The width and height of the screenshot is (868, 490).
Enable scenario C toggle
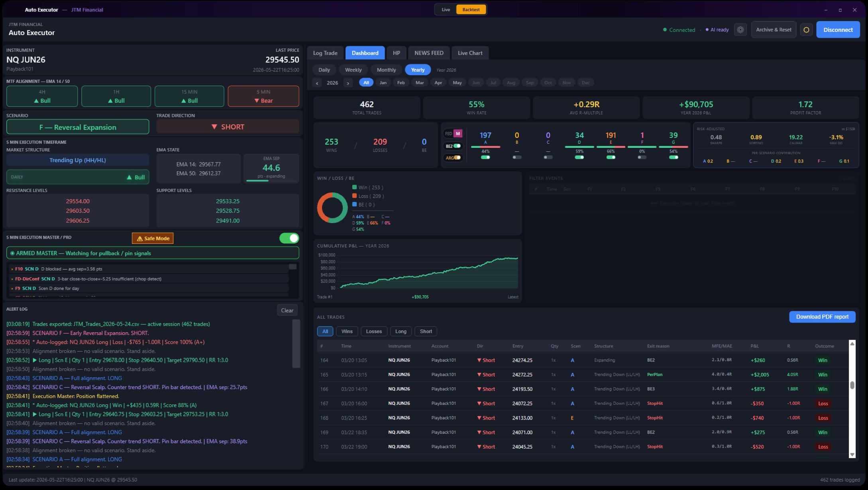(548, 157)
